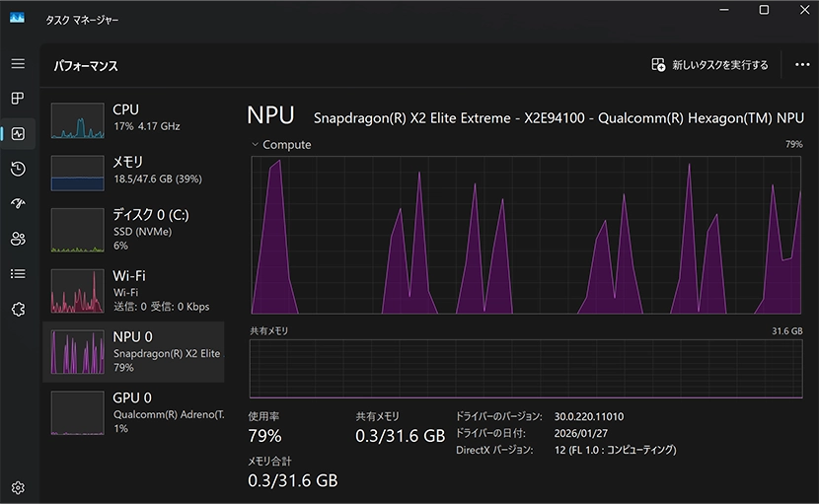Run a new task with 新しいタスクを実行する
Viewport: 819px width, 504px height.
pyautogui.click(x=709, y=65)
